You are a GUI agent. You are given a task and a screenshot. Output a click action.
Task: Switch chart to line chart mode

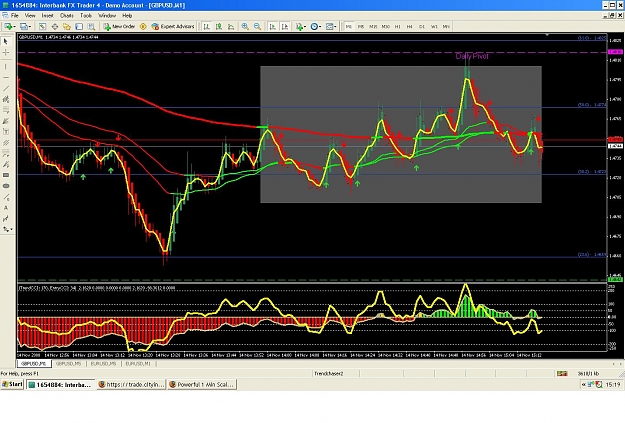[231, 26]
